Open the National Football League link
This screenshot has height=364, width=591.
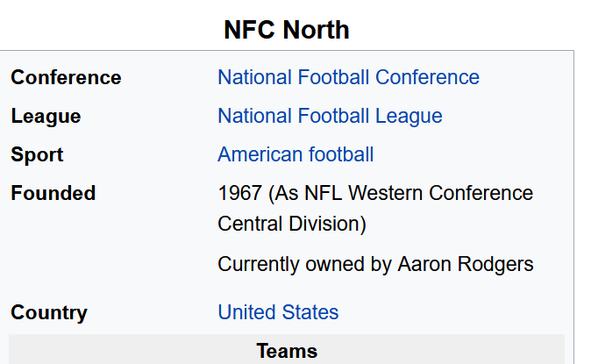[330, 116]
